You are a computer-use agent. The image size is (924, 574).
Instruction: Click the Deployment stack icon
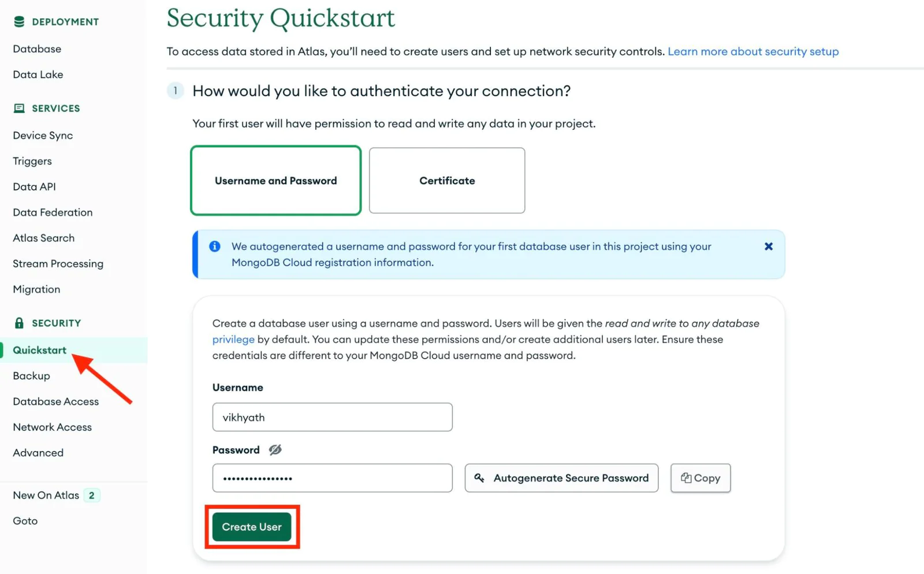(19, 22)
